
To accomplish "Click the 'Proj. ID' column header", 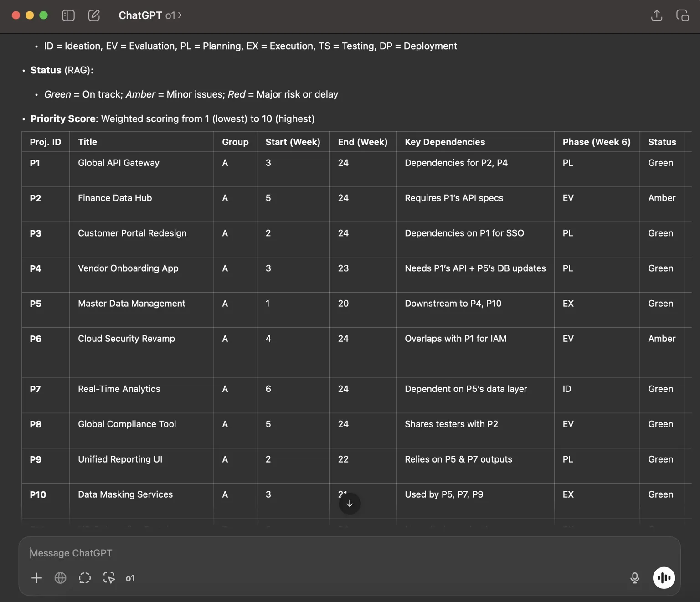I will 46,142.
